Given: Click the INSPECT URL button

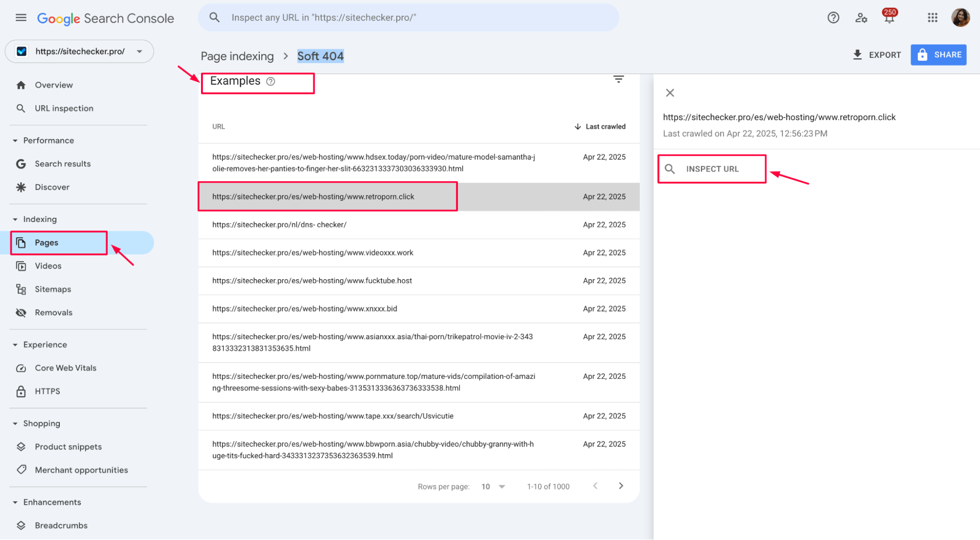Looking at the screenshot, I should point(712,169).
